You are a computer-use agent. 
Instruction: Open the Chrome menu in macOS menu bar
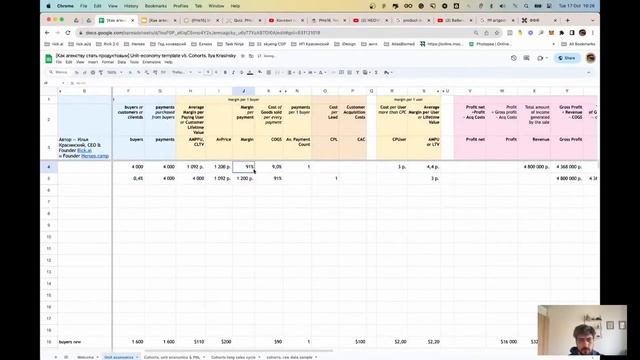(65, 6)
